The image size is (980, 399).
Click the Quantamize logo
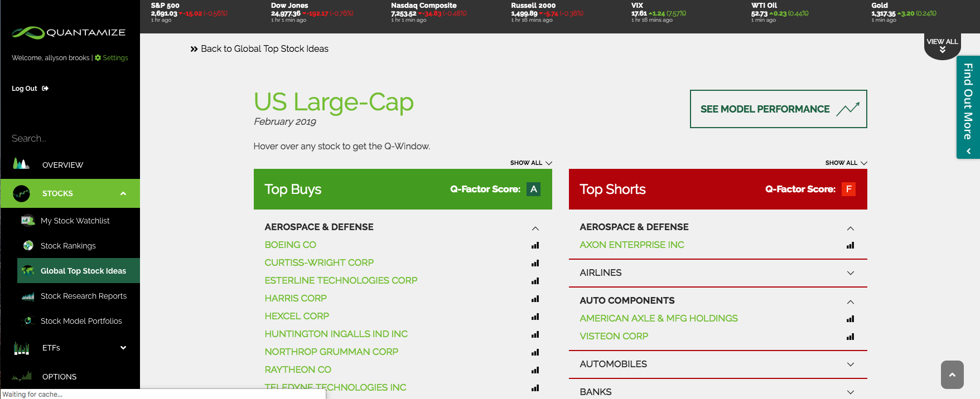coord(69,32)
